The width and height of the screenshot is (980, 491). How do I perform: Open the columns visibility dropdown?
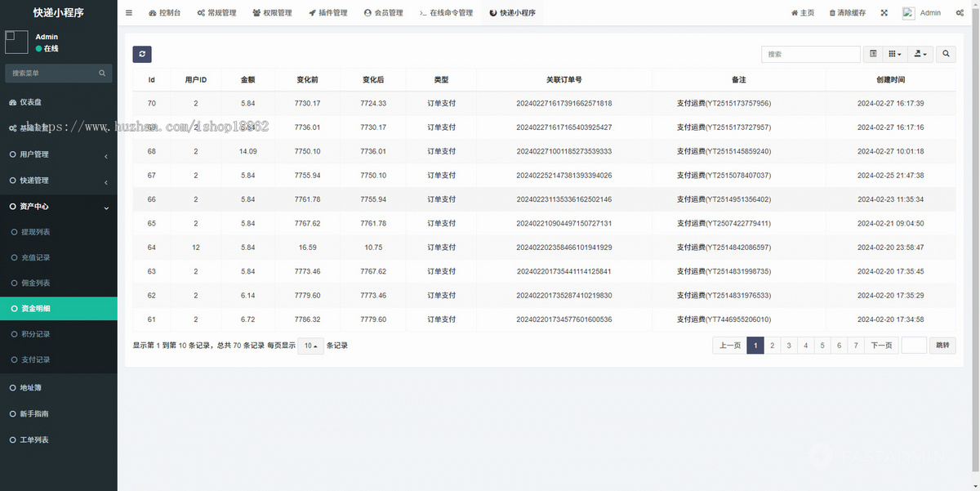[x=894, y=54]
